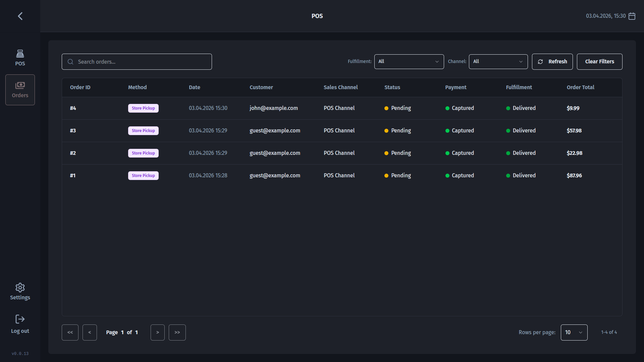Click the version label v0.0.13
644x362 pixels.
point(20,354)
